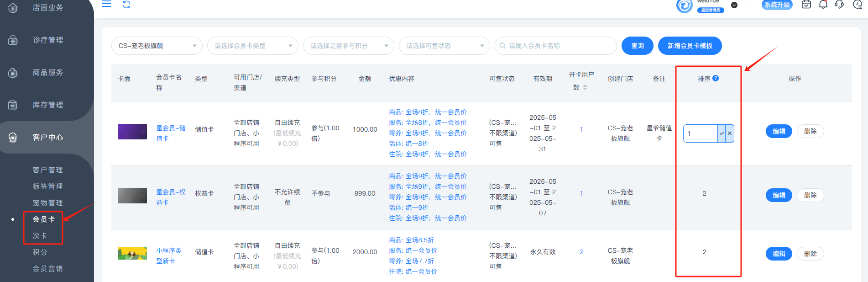Focus the 请输入会员卡名称 search field
868x282 pixels.
(555, 46)
